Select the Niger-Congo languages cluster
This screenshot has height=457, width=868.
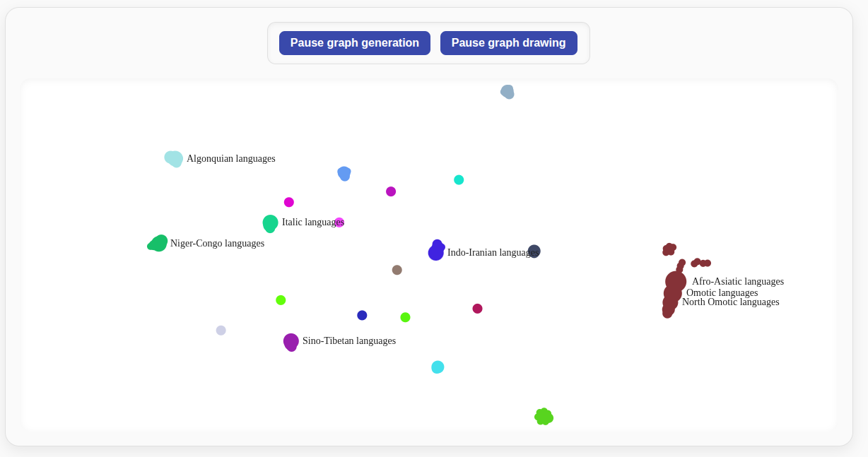click(157, 243)
